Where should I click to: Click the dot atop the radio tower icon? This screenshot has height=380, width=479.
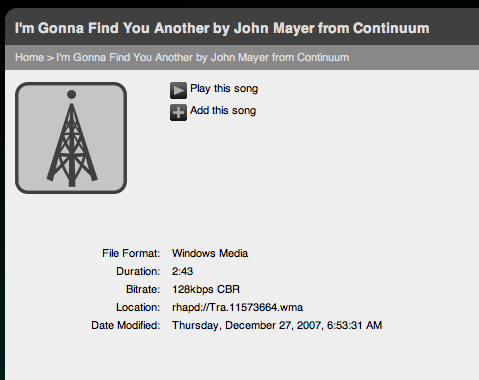(x=71, y=94)
